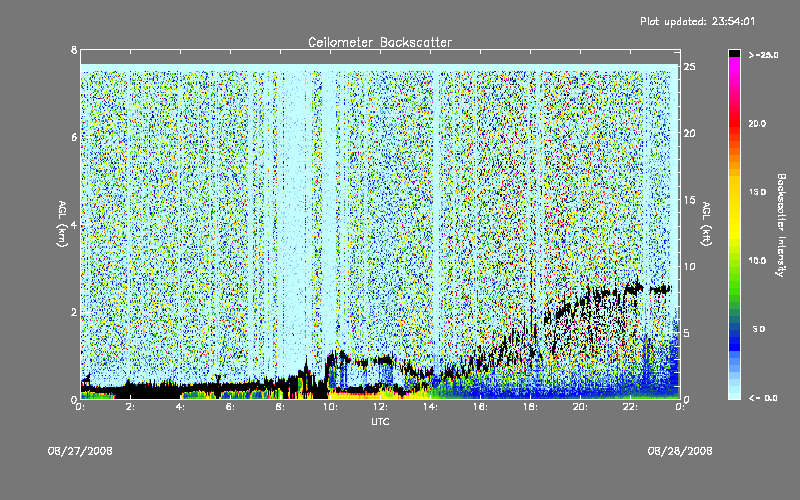Click the '12:' hour tick on the UTC axis

tap(380, 407)
